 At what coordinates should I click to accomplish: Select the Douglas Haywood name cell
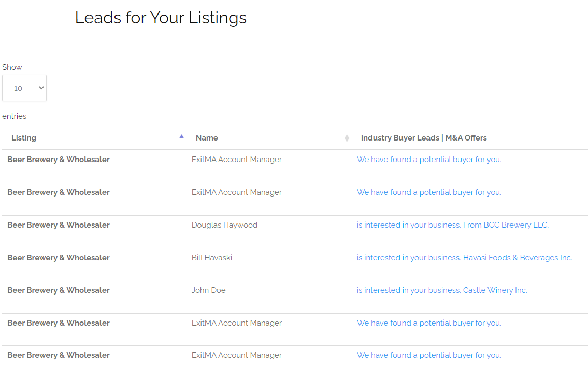click(225, 225)
